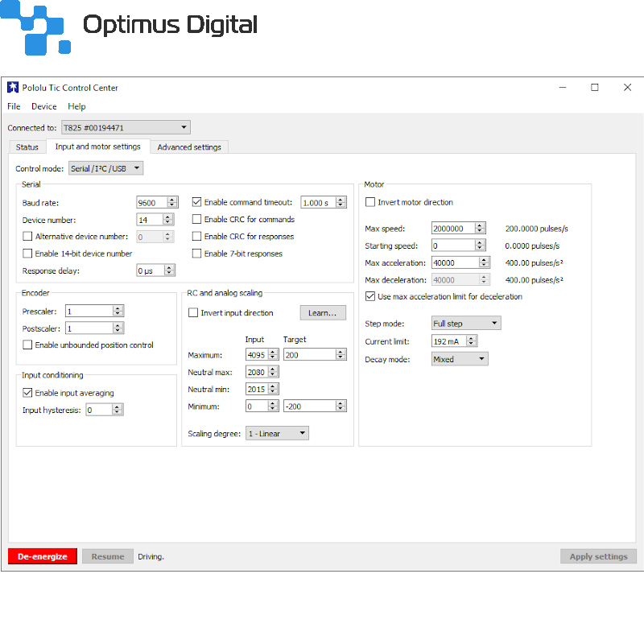
Task: Click the Prescaler spinner arrows
Action: 118,312
